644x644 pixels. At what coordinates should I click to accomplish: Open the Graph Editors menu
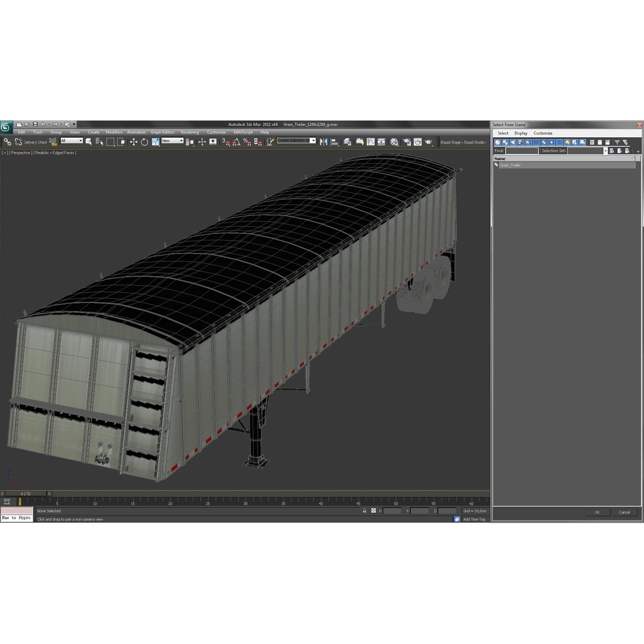point(162,132)
